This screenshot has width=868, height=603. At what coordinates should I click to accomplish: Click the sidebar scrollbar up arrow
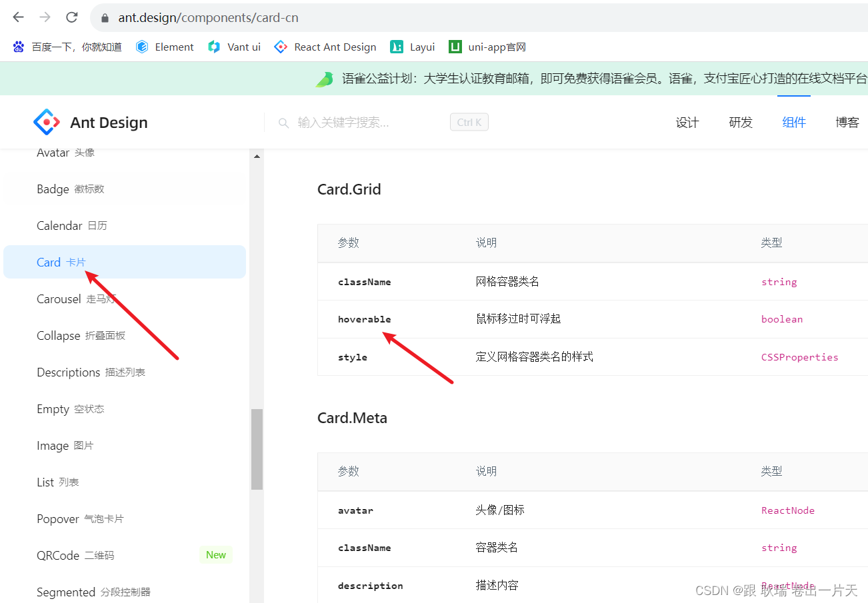coord(257,157)
